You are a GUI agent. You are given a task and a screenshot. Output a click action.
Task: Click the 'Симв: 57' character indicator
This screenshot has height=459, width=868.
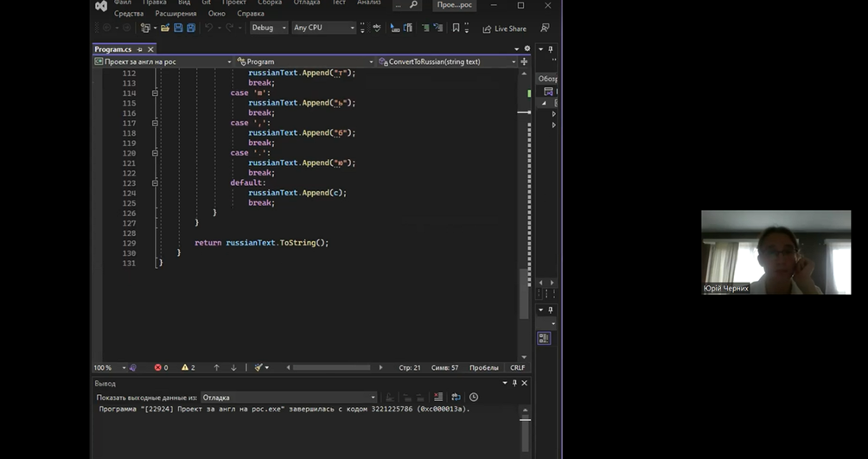(444, 367)
